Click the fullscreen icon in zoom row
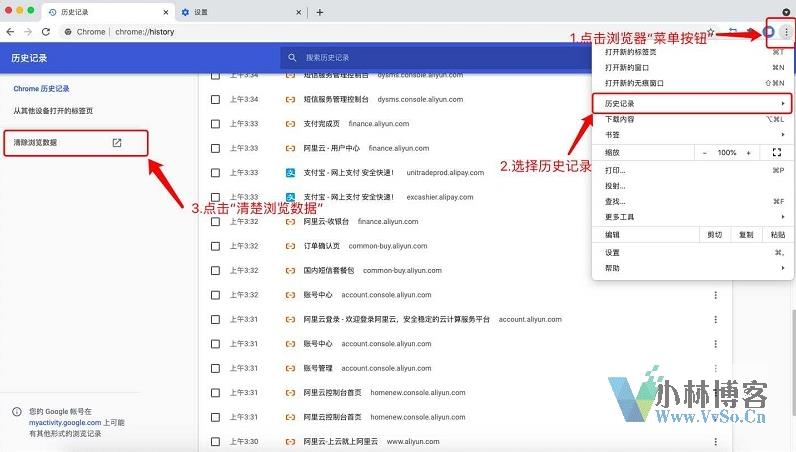 click(x=777, y=152)
